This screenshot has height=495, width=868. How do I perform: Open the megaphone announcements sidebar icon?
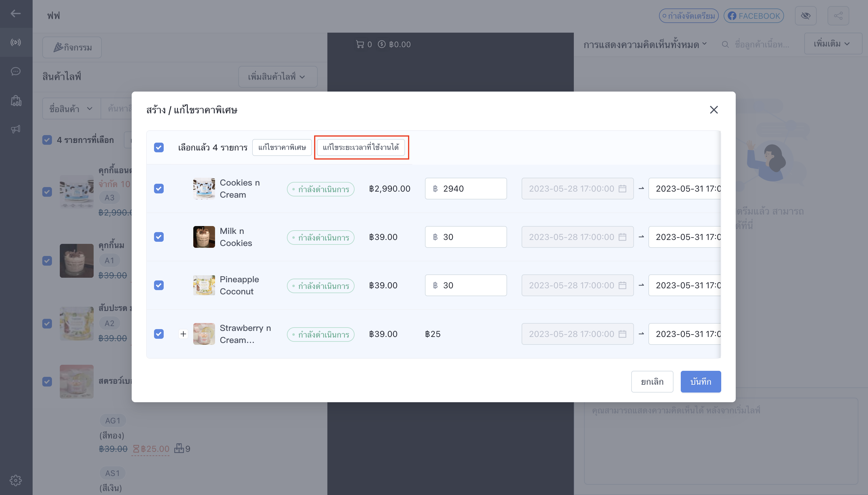16,129
